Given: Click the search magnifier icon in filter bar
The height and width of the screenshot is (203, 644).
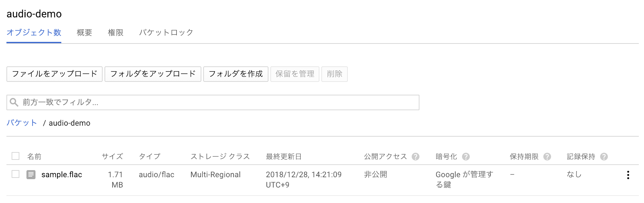Looking at the screenshot, I should click(x=14, y=102).
